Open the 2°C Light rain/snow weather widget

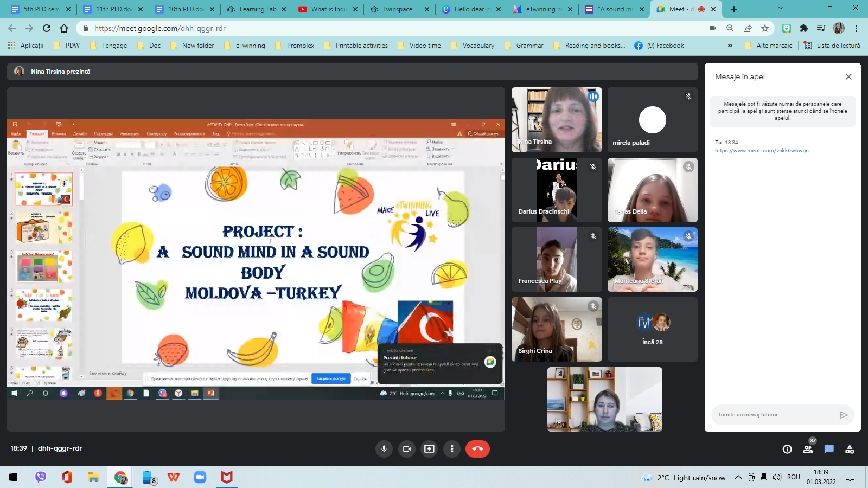tap(684, 477)
